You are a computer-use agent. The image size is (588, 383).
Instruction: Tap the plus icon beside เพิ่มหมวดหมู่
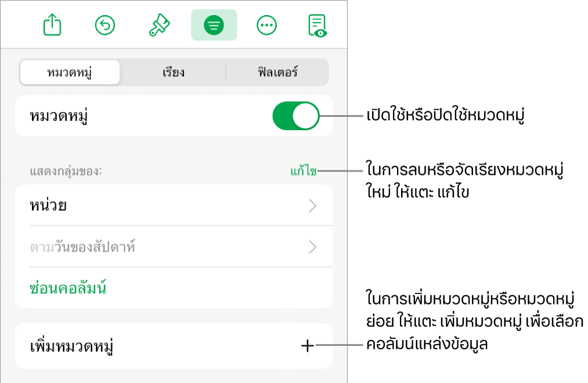[308, 346]
